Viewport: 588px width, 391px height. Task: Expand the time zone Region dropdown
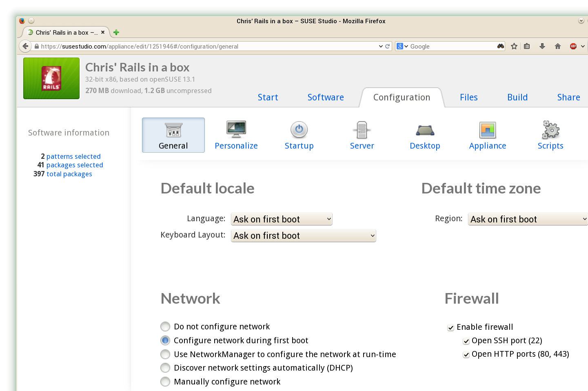[x=528, y=219]
